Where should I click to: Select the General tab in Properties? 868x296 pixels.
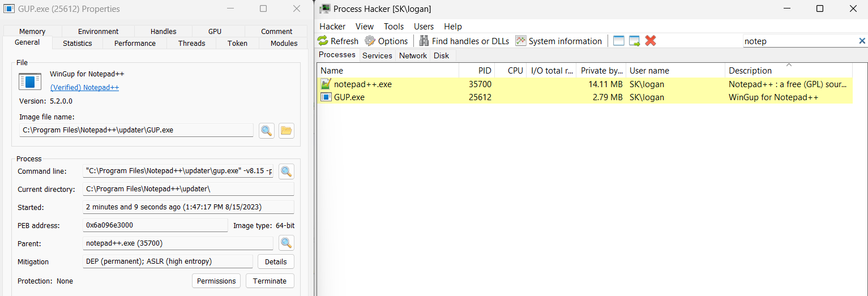27,42
